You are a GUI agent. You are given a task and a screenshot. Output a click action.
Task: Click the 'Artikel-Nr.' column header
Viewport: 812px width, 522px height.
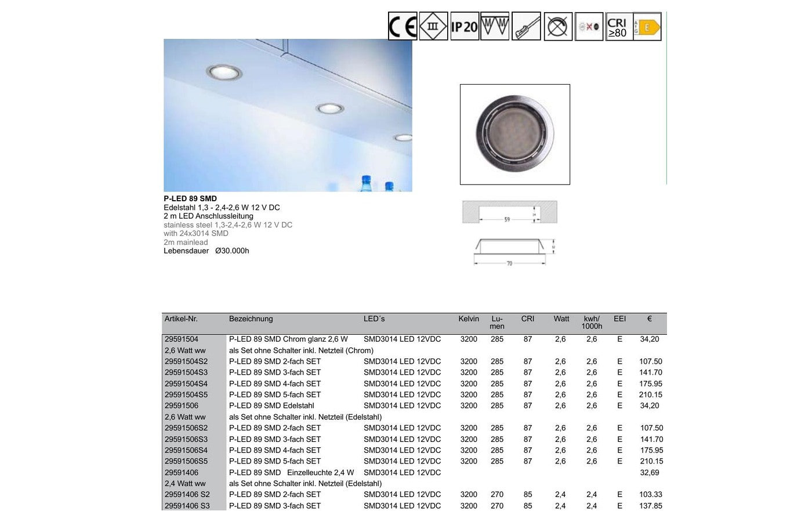point(181,319)
